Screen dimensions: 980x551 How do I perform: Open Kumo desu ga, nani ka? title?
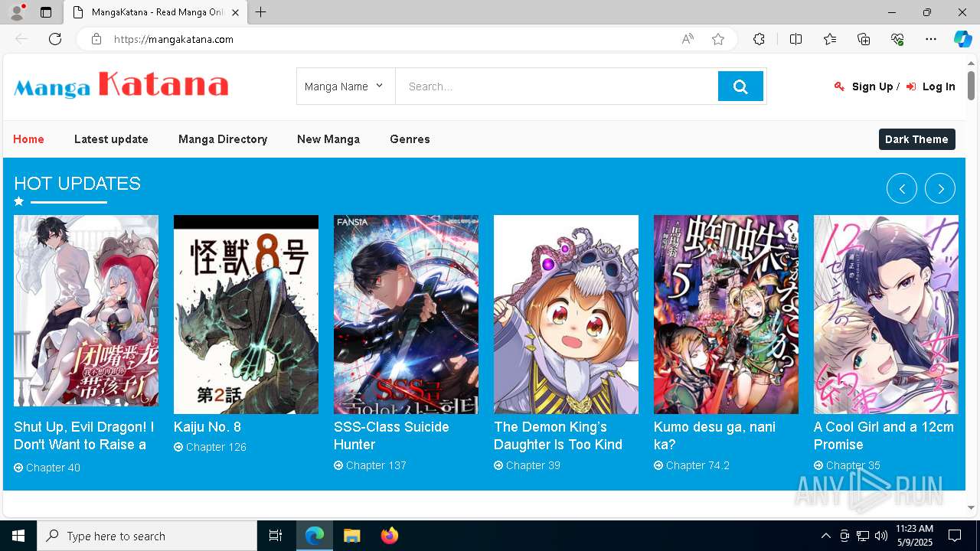714,435
